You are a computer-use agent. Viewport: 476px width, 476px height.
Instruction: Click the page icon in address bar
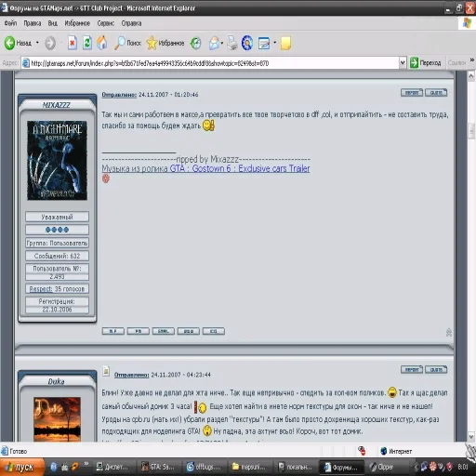click(x=26, y=63)
